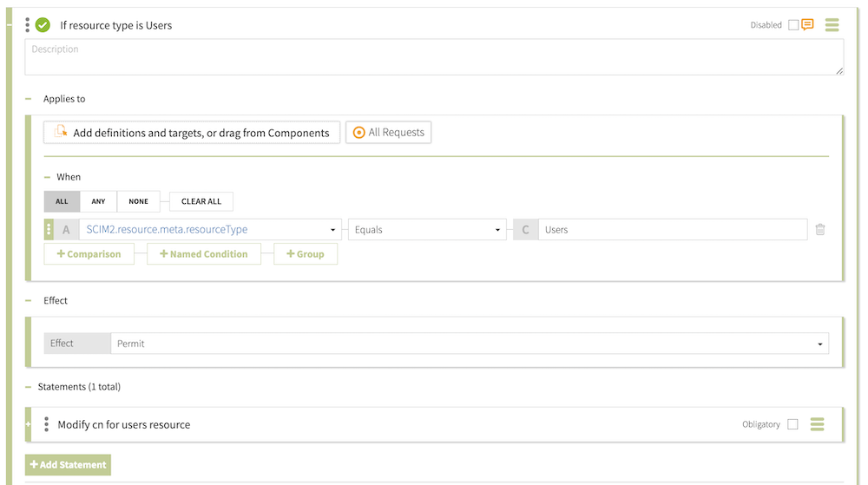The height and width of the screenshot is (485, 868).
Task: Click the Statements (1 total) label
Action: (x=79, y=387)
